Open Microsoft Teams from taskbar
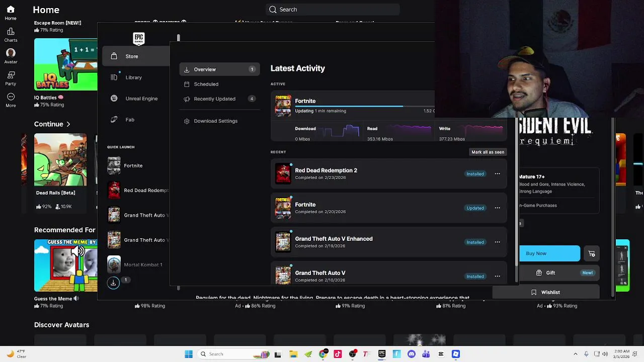644x362 pixels. [x=426, y=354]
